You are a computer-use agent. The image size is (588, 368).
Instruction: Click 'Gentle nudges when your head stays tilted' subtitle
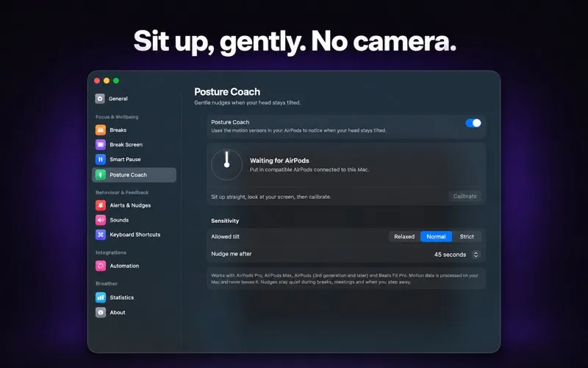pos(248,102)
